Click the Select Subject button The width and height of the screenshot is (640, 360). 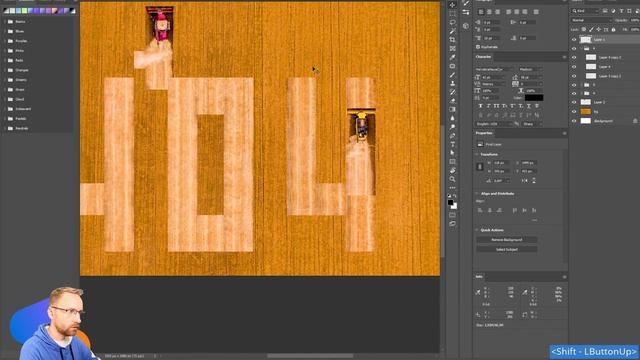tap(507, 249)
